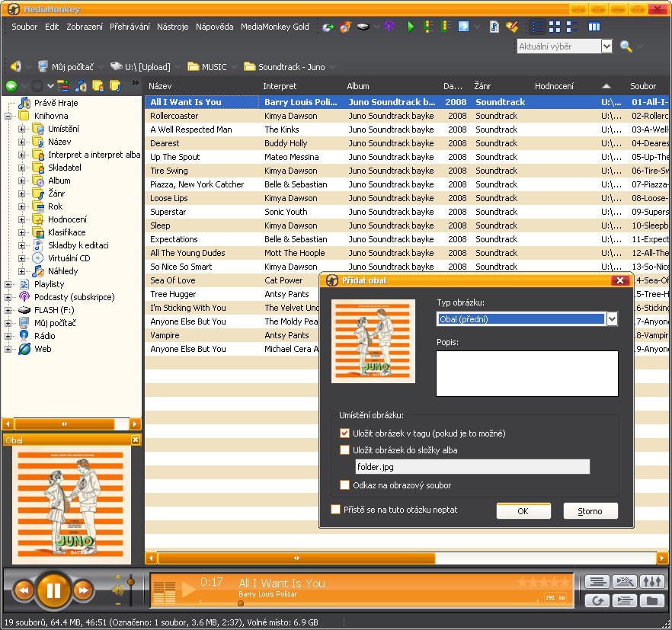
Task: Click the Juno cover thumbnail in dialog
Action: (373, 341)
